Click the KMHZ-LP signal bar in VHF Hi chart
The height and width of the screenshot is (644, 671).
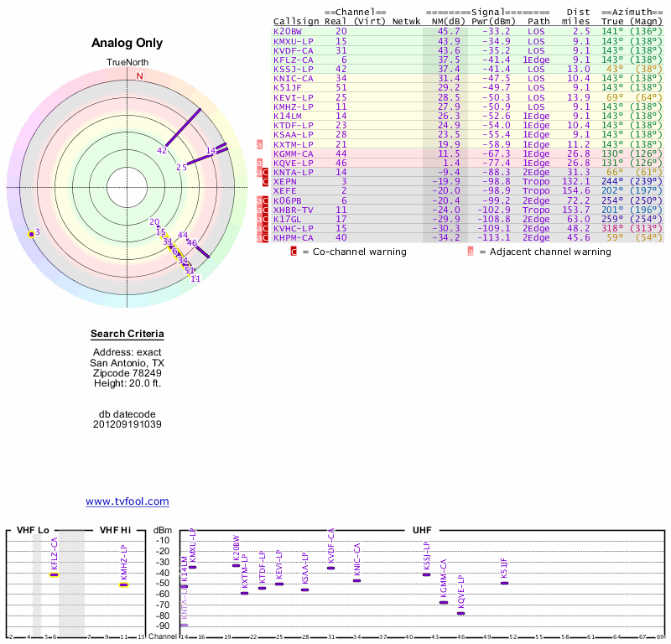point(123,584)
